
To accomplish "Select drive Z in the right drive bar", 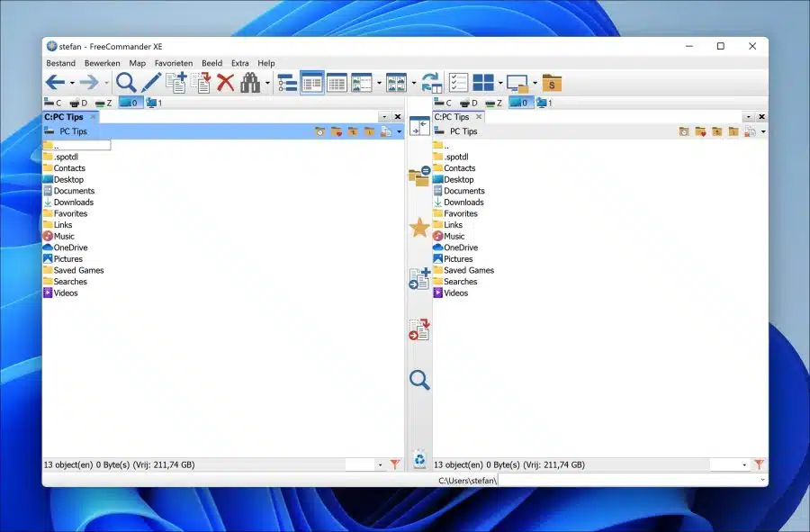I will (494, 103).
